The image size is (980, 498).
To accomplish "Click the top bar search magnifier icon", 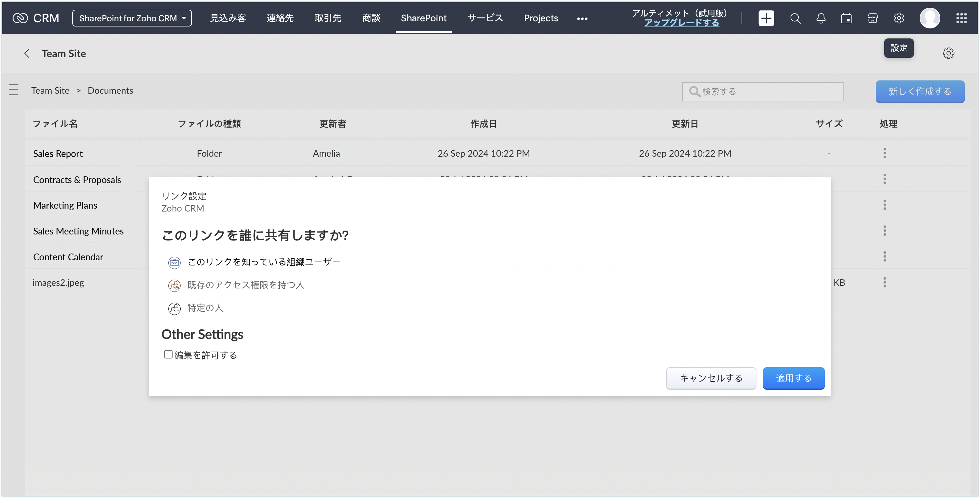I will (x=795, y=18).
